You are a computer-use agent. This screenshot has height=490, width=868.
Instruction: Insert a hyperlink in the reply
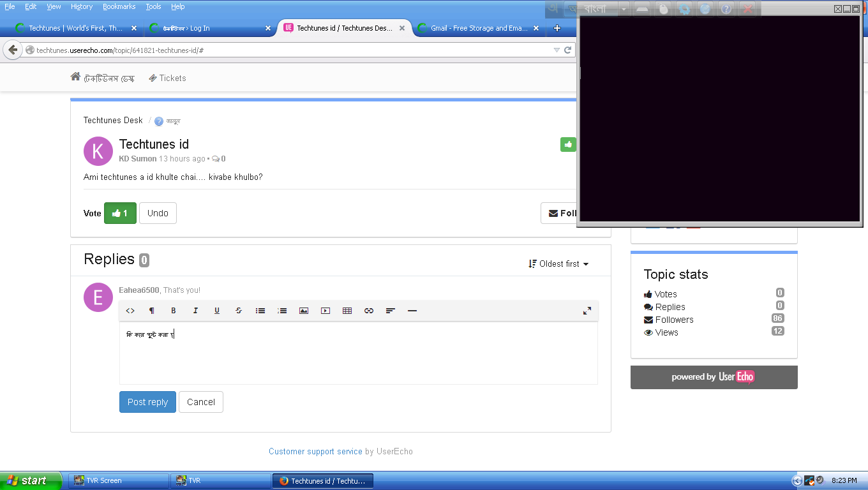click(x=369, y=311)
